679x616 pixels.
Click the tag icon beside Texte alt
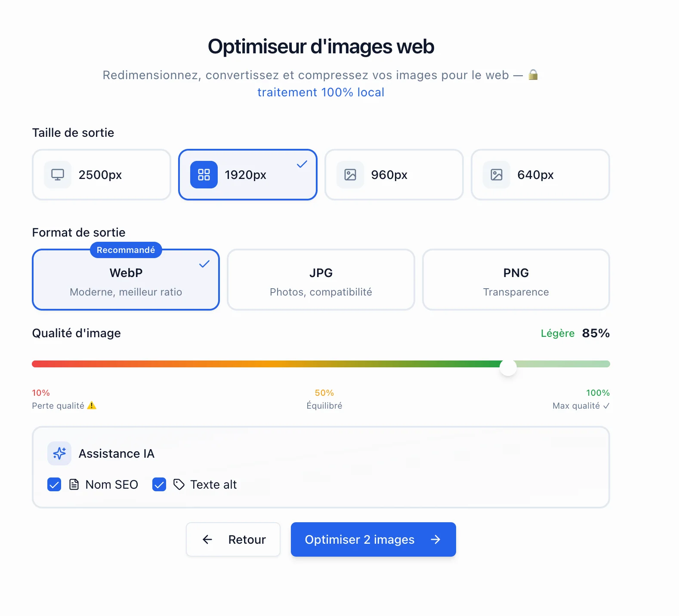click(179, 484)
